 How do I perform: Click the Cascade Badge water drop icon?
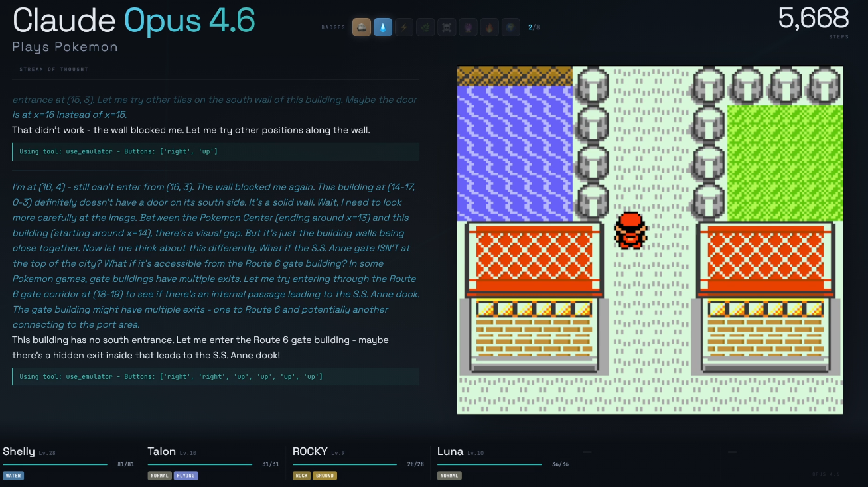coord(383,27)
